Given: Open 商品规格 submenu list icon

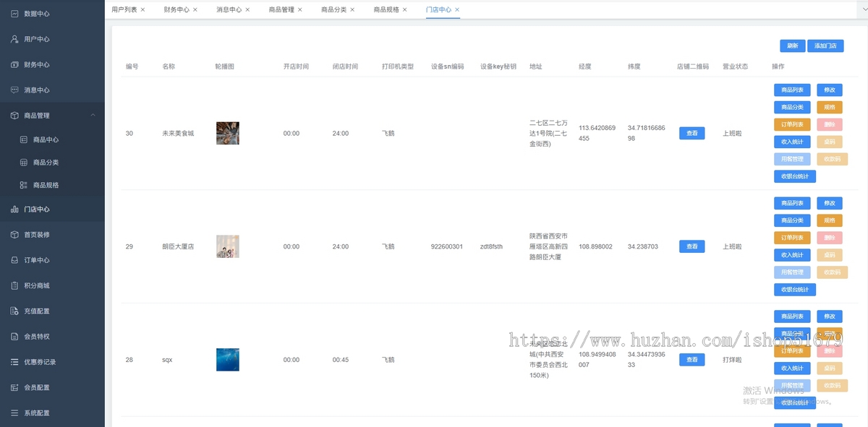Looking at the screenshot, I should tap(24, 185).
